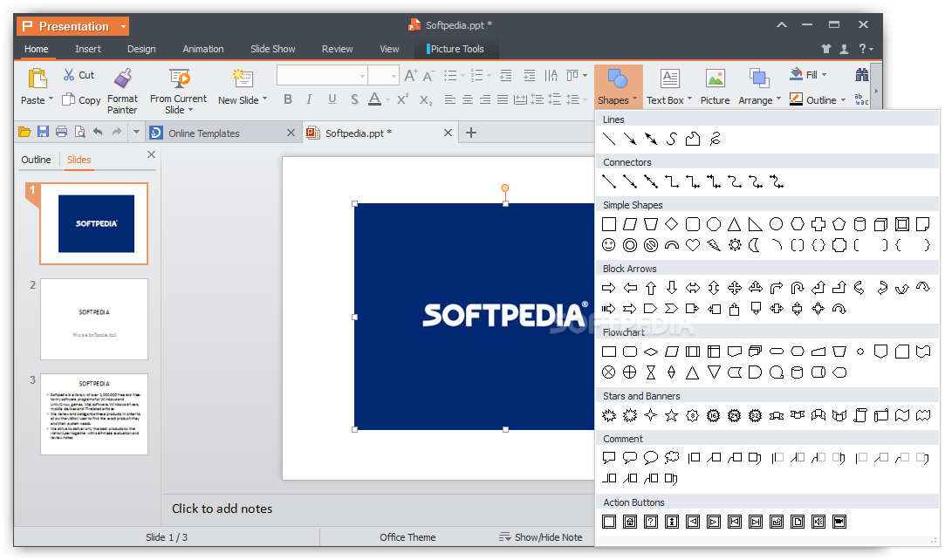Switch to the Insert tab
The width and height of the screenshot is (945, 560).
point(88,49)
